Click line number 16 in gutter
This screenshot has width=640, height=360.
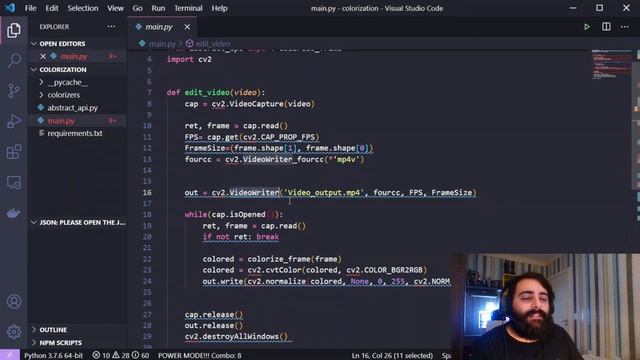click(x=147, y=193)
